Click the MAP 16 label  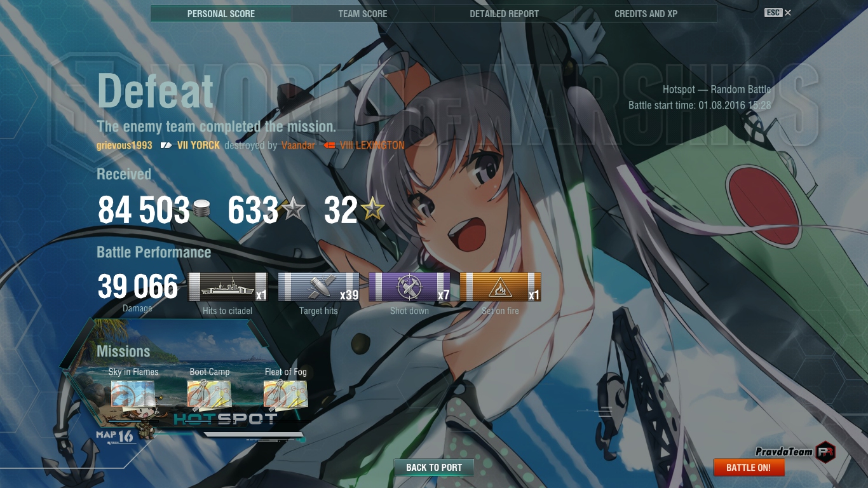[x=115, y=436]
